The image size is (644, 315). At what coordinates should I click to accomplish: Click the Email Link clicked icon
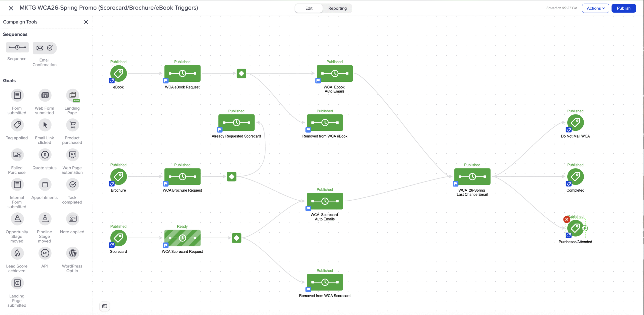tap(45, 125)
